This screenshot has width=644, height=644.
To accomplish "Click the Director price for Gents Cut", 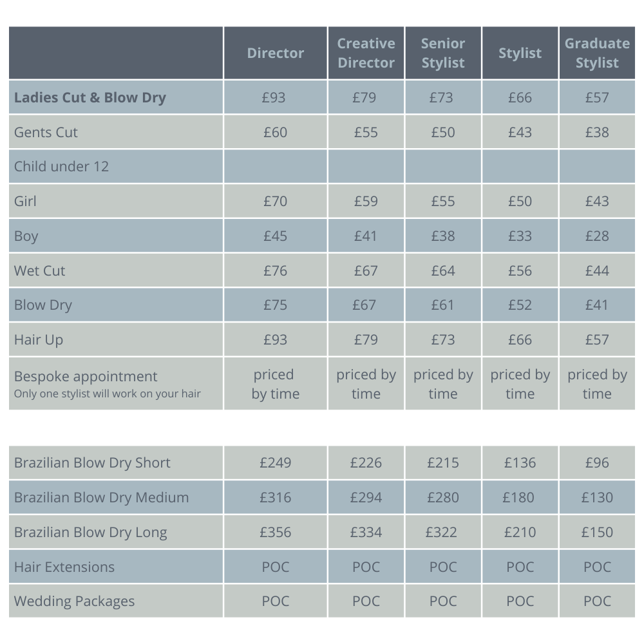I will [275, 133].
